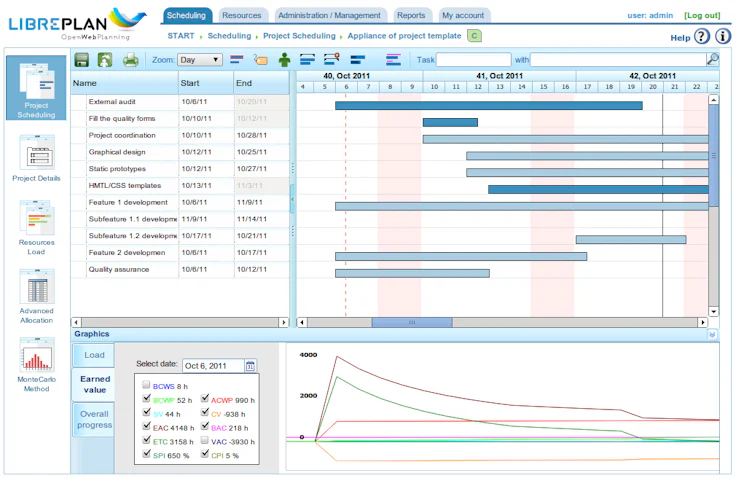Toggle the pink-lined reported hours bar icon
This screenshot has width=736, height=478.
coord(393,60)
